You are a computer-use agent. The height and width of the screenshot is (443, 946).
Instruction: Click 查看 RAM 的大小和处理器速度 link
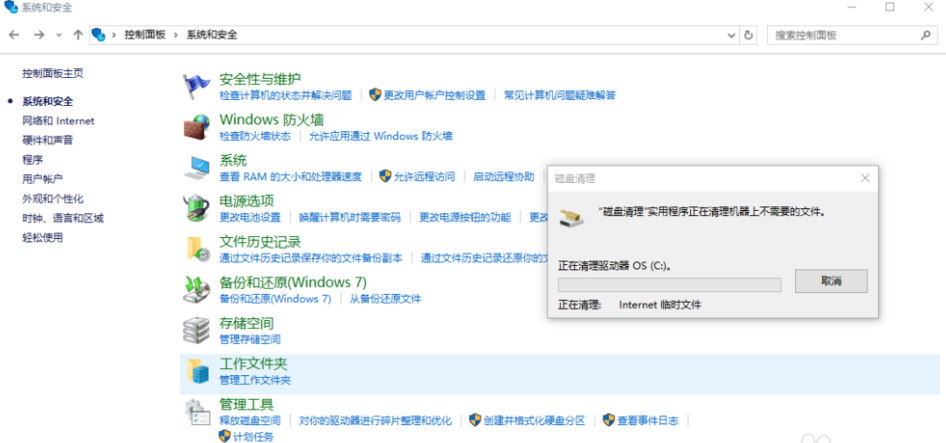click(x=291, y=177)
